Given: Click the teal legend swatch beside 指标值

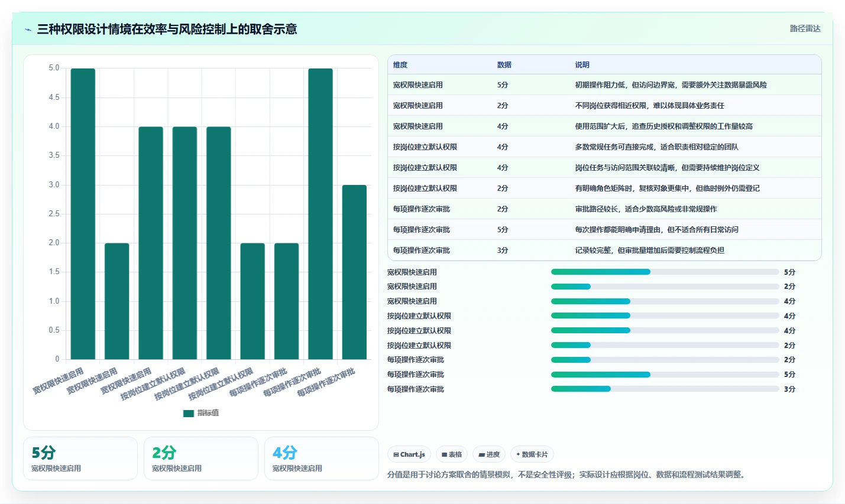Looking at the screenshot, I should (x=189, y=413).
